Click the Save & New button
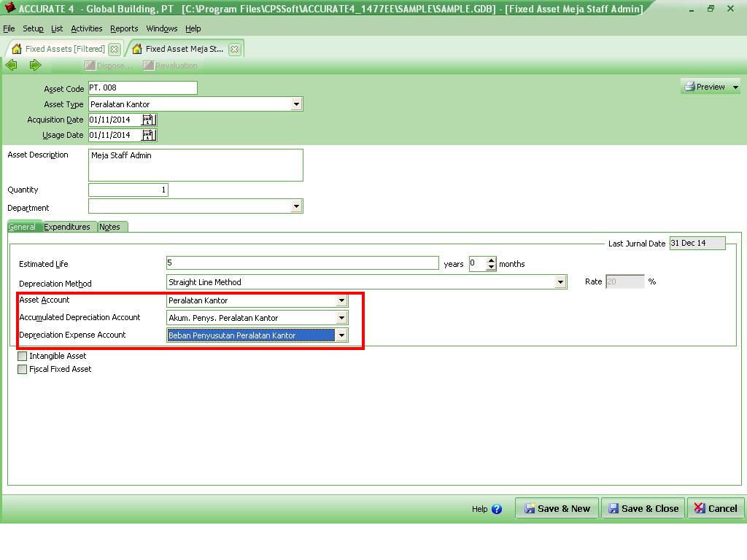The height and width of the screenshot is (560, 747). (556, 507)
